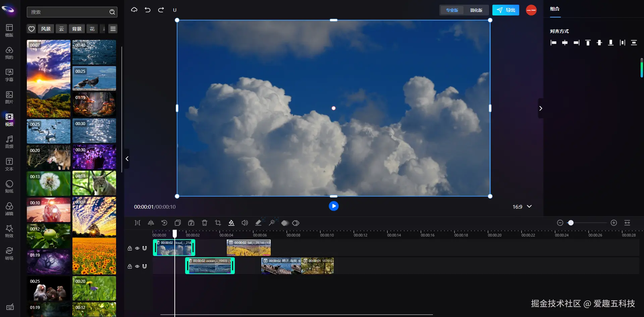Screen dimensions: 644x317
Task: Click the timeline playhead marker
Action: point(175,233)
